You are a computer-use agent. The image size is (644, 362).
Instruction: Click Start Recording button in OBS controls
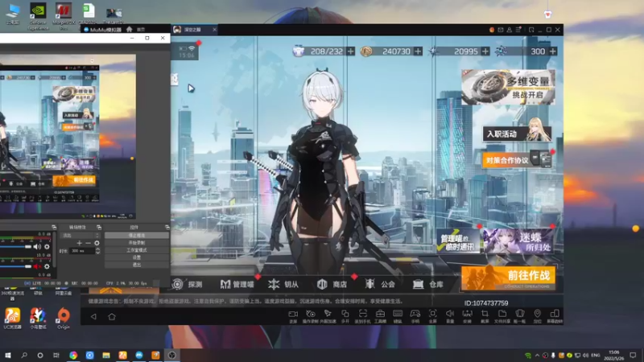click(x=137, y=243)
